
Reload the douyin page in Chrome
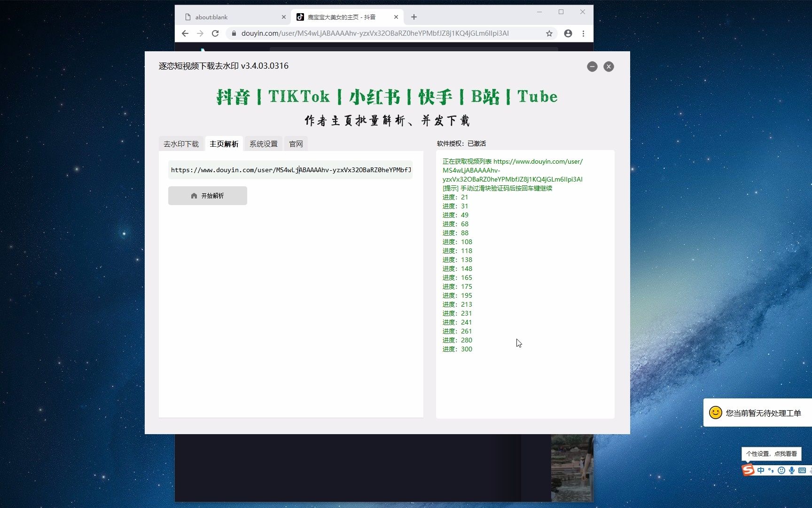(215, 33)
